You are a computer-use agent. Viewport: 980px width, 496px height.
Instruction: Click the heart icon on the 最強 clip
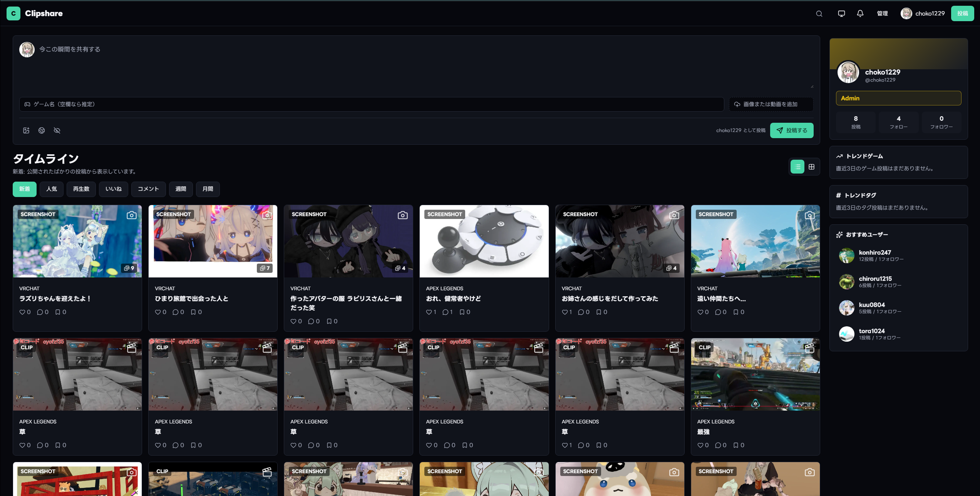tap(700, 445)
